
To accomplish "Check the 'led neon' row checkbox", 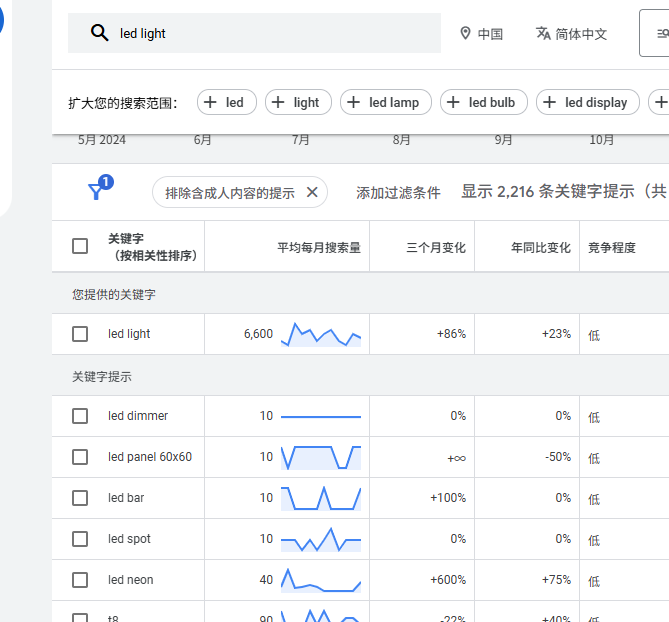I will pos(80,580).
